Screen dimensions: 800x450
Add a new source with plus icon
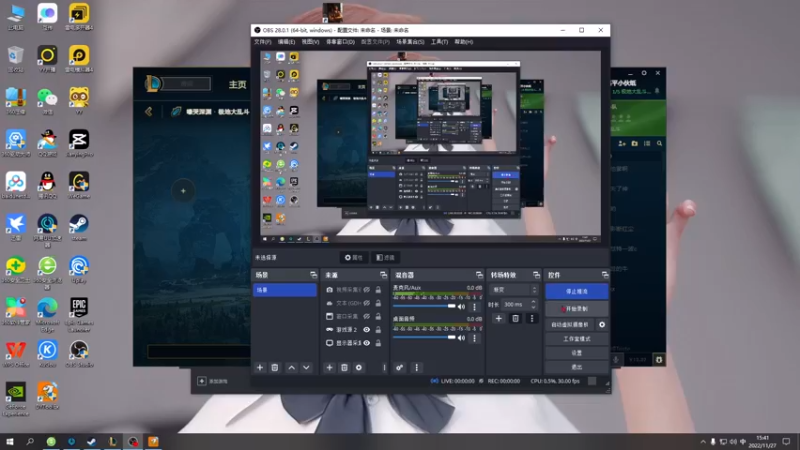click(x=329, y=367)
